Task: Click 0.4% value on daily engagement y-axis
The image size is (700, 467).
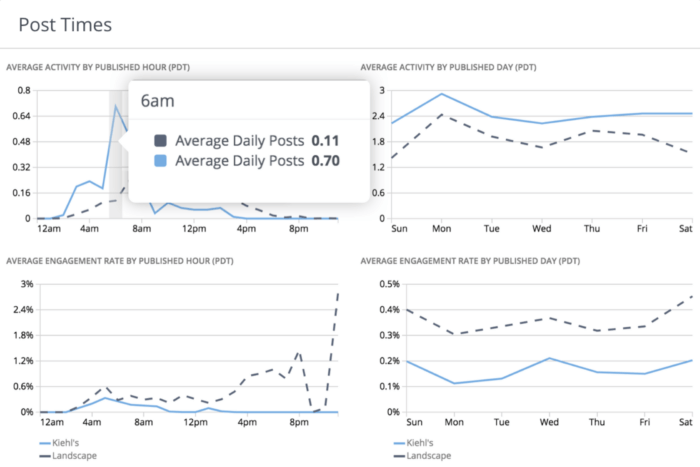Action: [x=390, y=309]
